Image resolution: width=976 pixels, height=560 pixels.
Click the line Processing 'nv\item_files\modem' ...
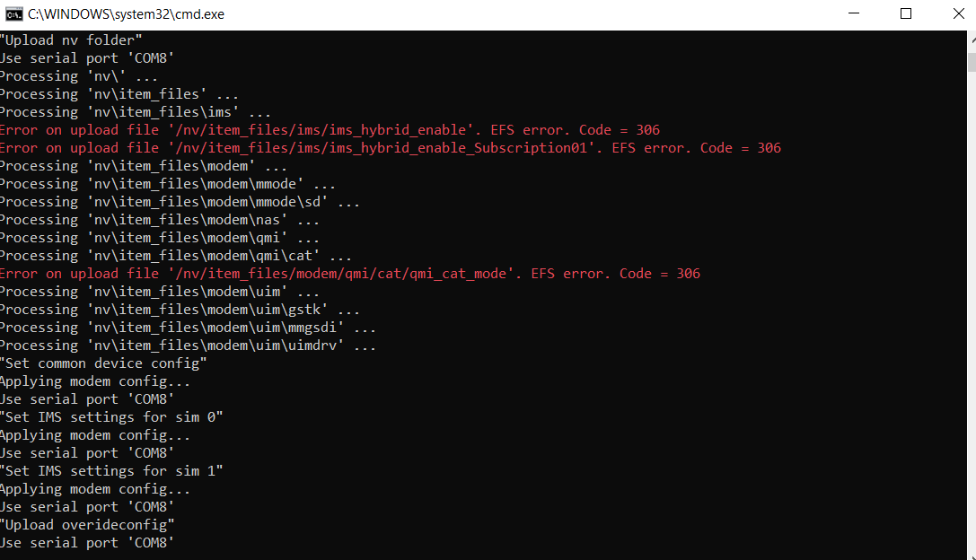coord(143,166)
